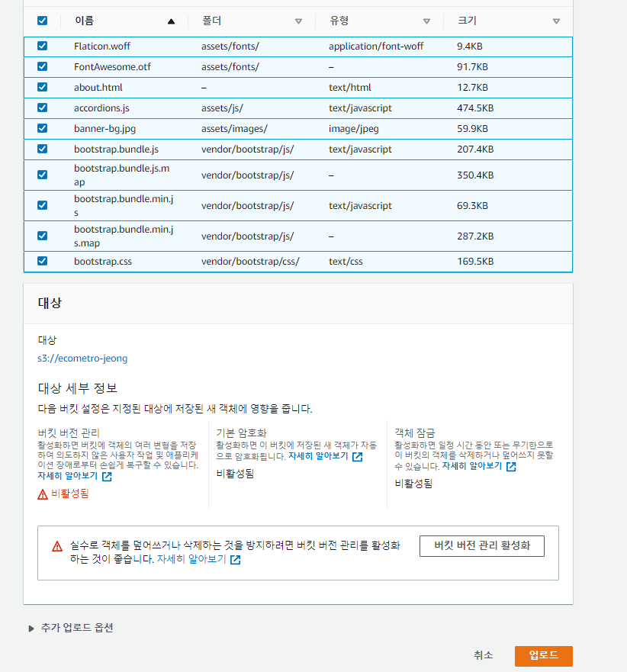Select the Flaticon.woff file name
Screen dimensions: 627x672
click(x=102, y=47)
